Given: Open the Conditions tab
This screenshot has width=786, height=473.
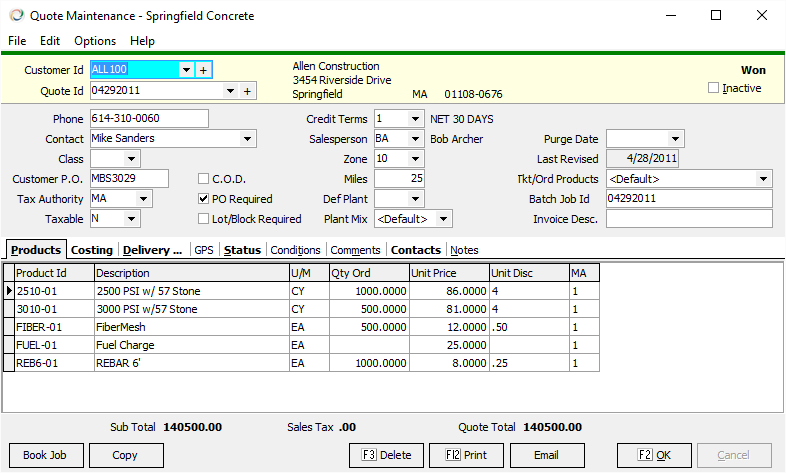Looking at the screenshot, I should [295, 250].
